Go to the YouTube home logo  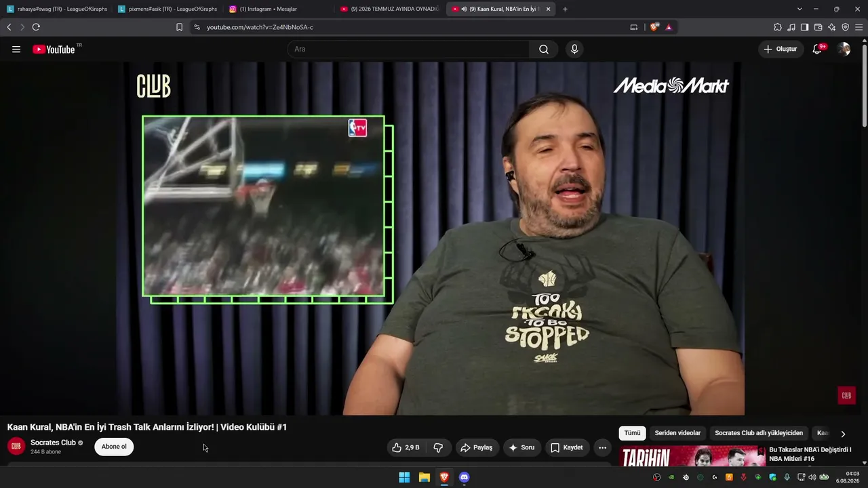[54, 49]
